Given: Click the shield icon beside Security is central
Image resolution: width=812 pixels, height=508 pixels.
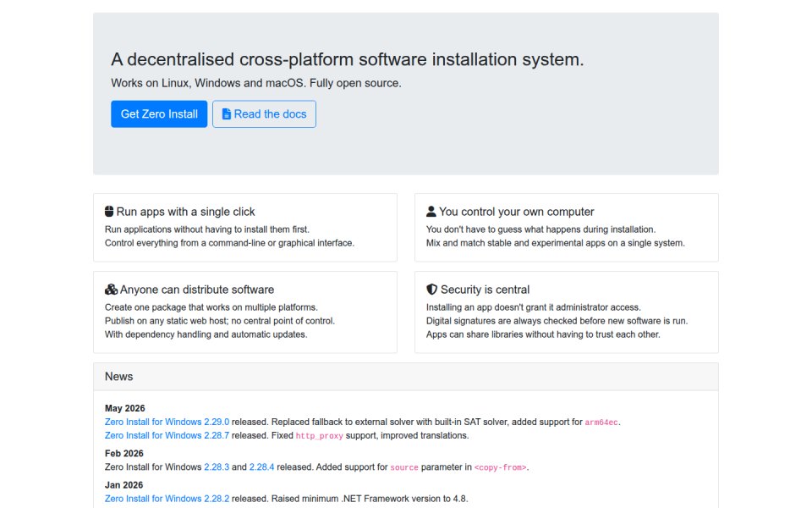Looking at the screenshot, I should click(431, 290).
